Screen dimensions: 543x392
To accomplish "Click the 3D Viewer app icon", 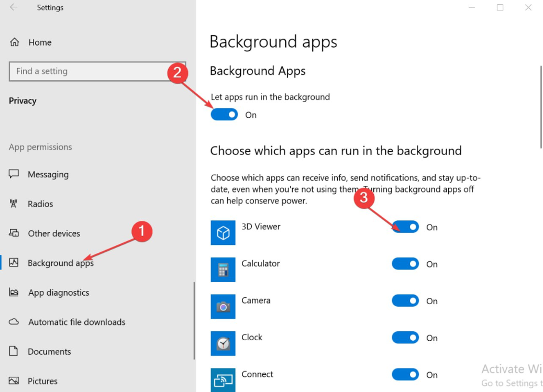I will (x=223, y=233).
